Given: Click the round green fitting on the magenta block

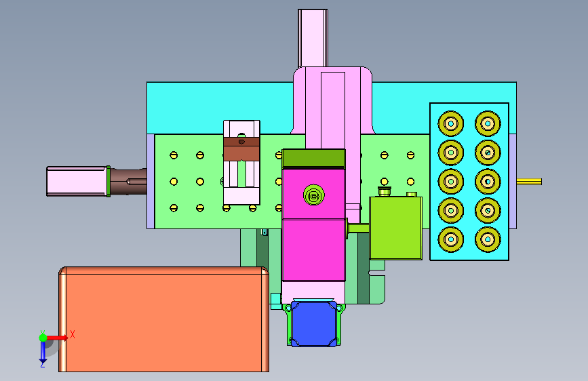Looking at the screenshot, I should [313, 195].
